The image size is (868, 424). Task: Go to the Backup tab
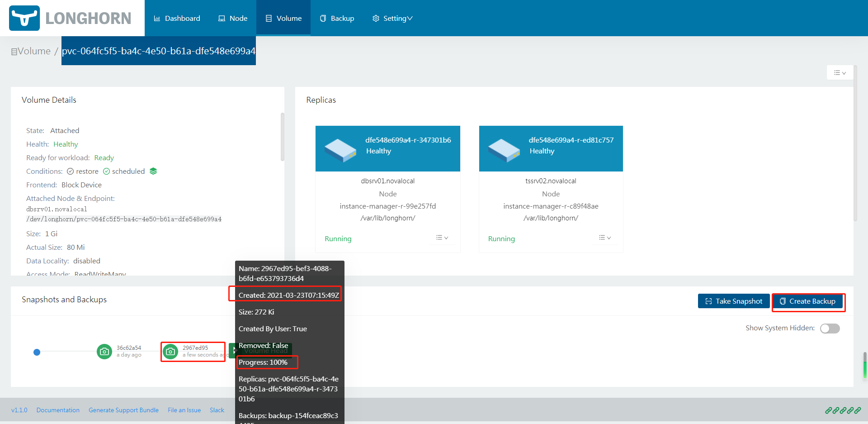pos(337,19)
